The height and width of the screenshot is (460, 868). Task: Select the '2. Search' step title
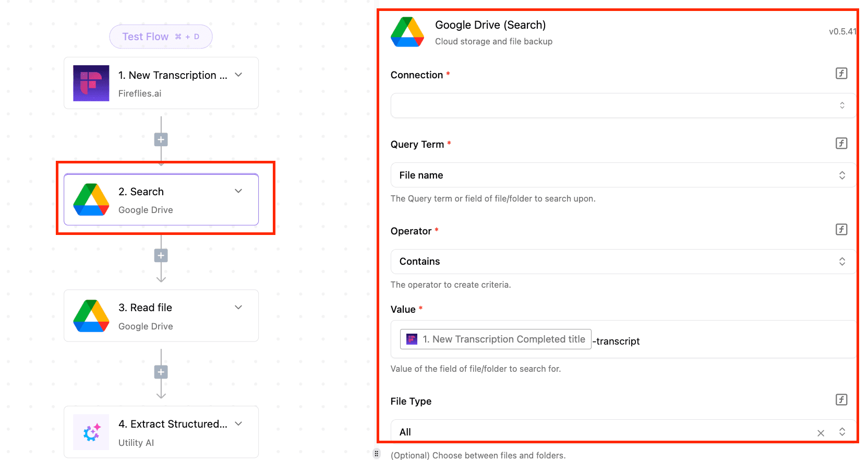coord(141,192)
